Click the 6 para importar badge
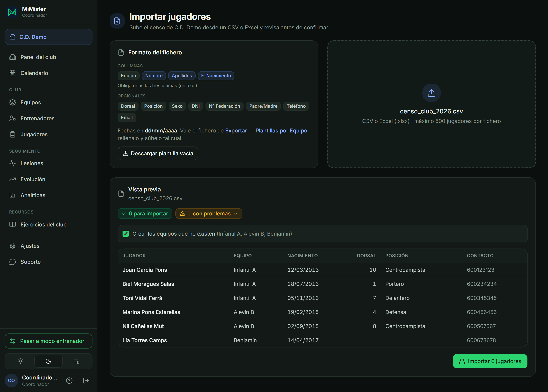The width and height of the screenshot is (548, 392). (x=145, y=214)
